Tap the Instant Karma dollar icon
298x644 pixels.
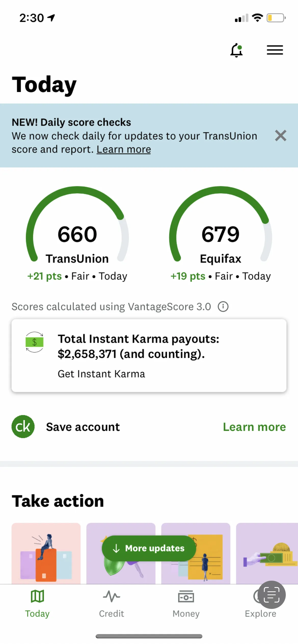[34, 342]
